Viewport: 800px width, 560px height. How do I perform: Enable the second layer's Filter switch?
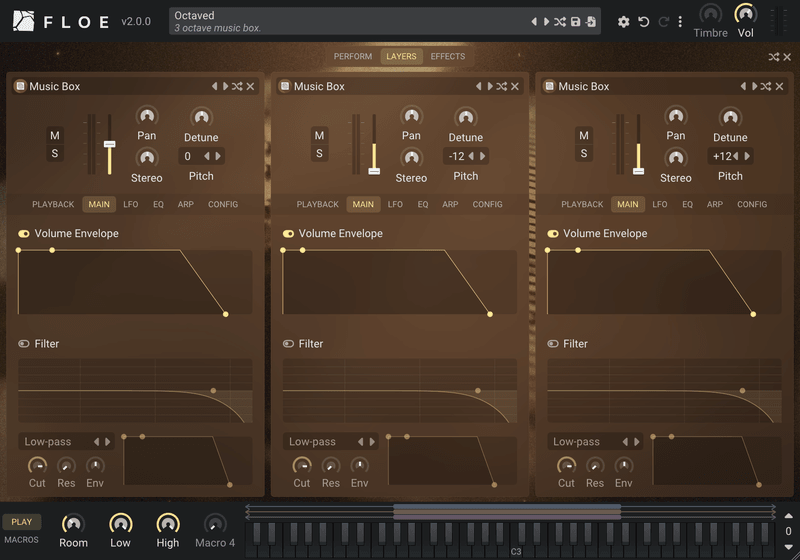[288, 344]
